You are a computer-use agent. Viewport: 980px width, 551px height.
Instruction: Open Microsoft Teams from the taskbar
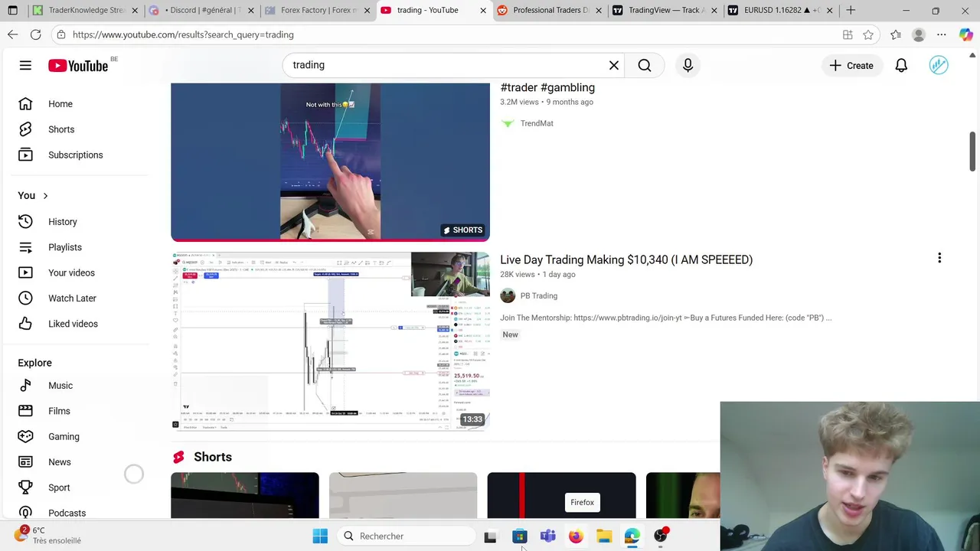pos(547,536)
